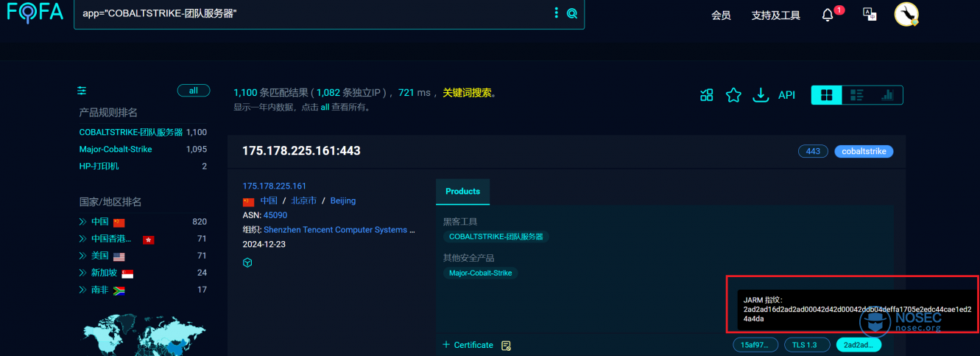Filter by HP-打印机 product
The width and height of the screenshot is (980, 356).
(x=99, y=166)
